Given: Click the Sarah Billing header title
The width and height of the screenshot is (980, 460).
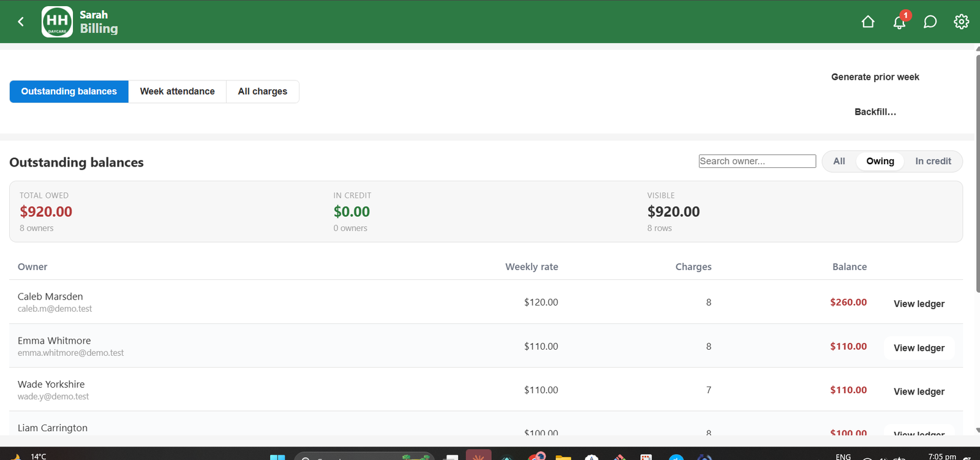Looking at the screenshot, I should (99, 22).
